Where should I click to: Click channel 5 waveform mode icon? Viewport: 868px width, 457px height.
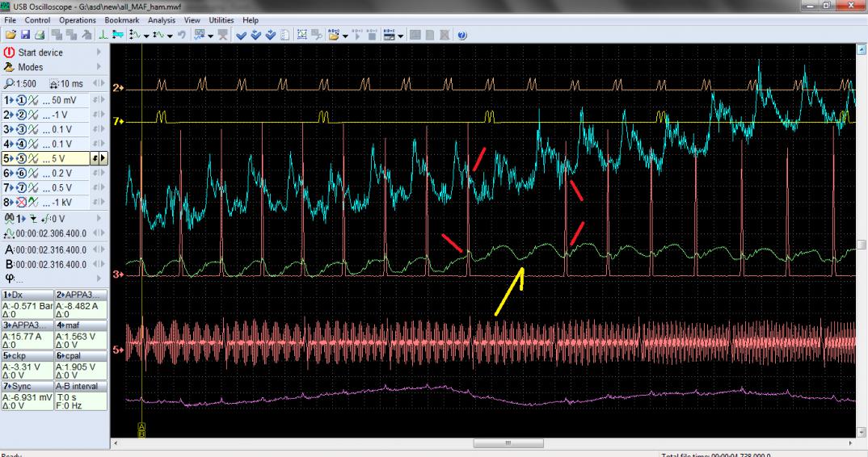tap(33, 158)
